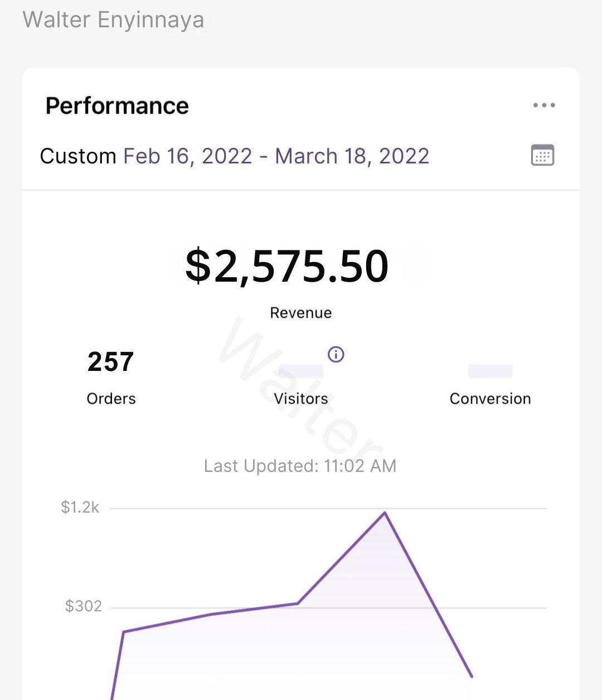The image size is (602, 700).
Task: Click the Conversion value placeholder
Action: 490,371
